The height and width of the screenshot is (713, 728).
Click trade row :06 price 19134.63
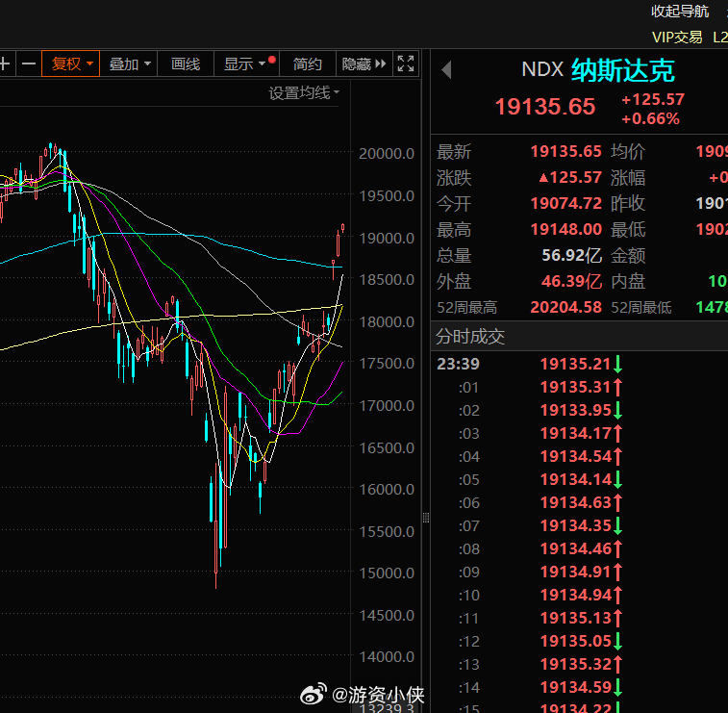[576, 502]
